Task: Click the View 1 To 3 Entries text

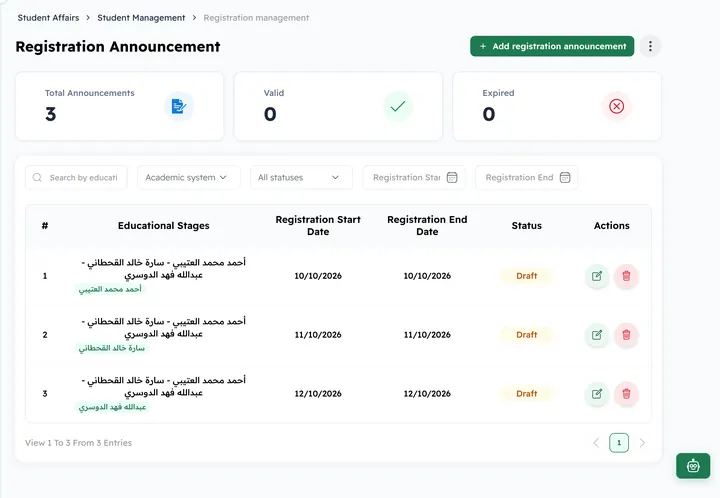Action: pos(79,443)
